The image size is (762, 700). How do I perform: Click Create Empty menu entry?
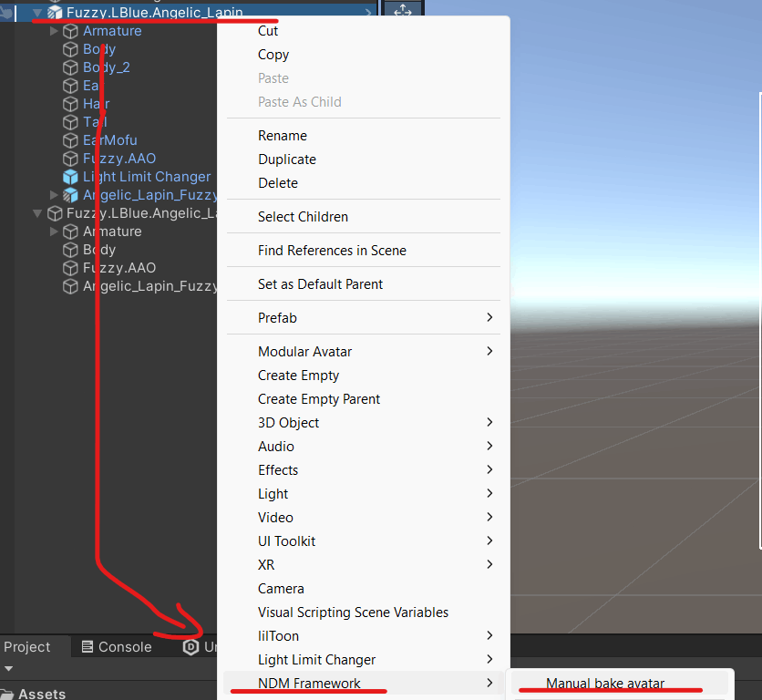[x=364, y=376]
